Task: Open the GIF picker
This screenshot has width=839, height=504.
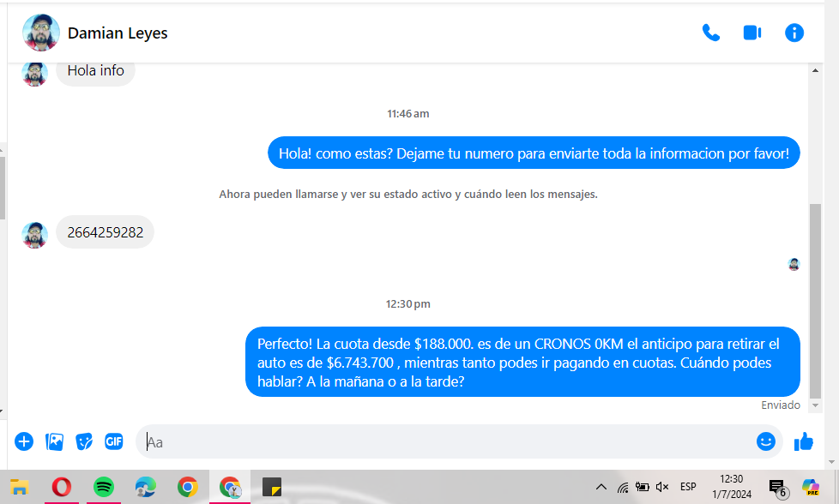Action: point(113,441)
